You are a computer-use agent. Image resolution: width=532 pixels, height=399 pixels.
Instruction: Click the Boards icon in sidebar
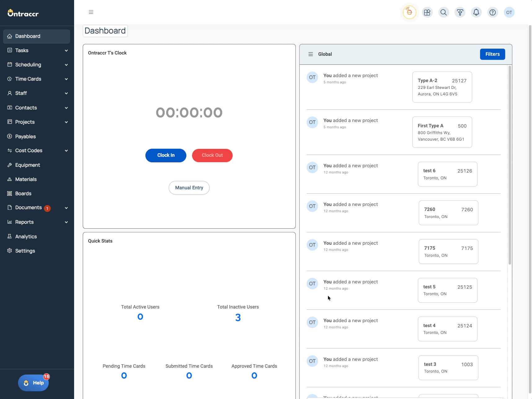click(10, 194)
